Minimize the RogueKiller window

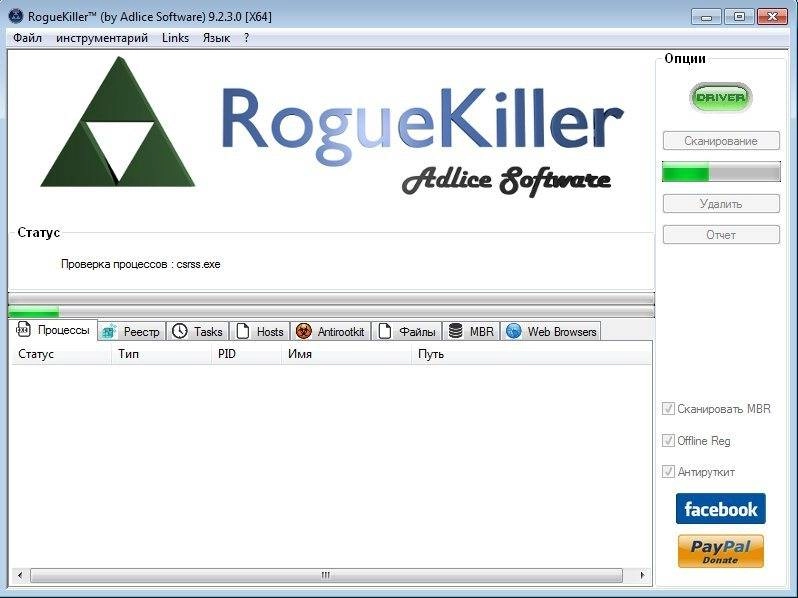(706, 17)
